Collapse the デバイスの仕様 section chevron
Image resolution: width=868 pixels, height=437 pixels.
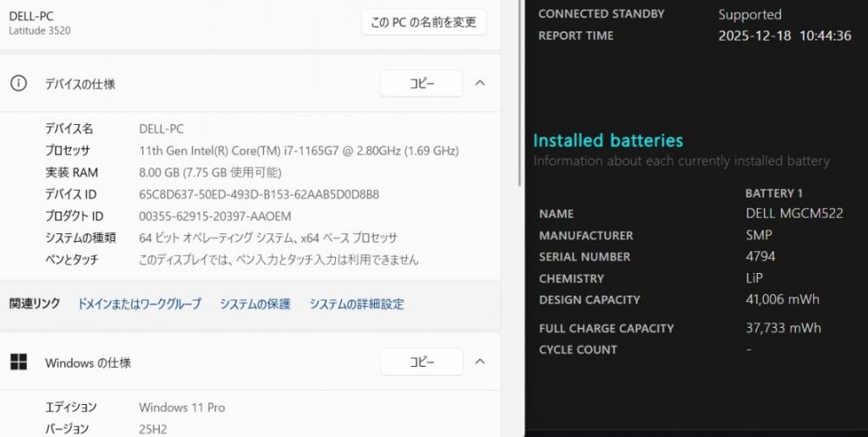tap(480, 83)
